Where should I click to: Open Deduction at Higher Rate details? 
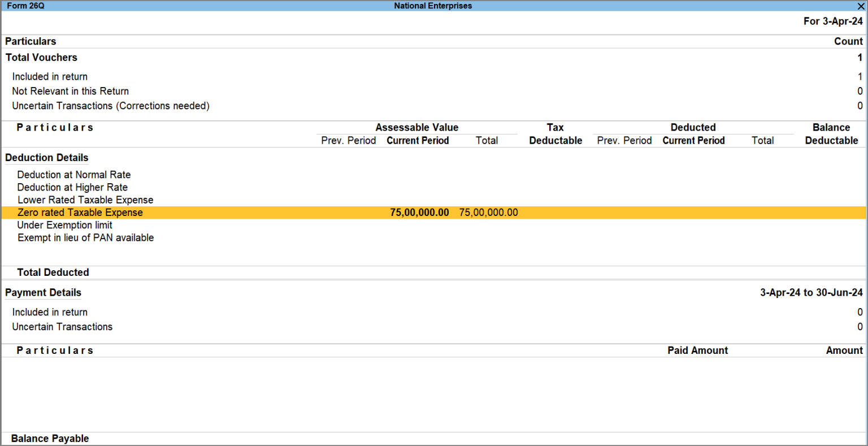[72, 187]
